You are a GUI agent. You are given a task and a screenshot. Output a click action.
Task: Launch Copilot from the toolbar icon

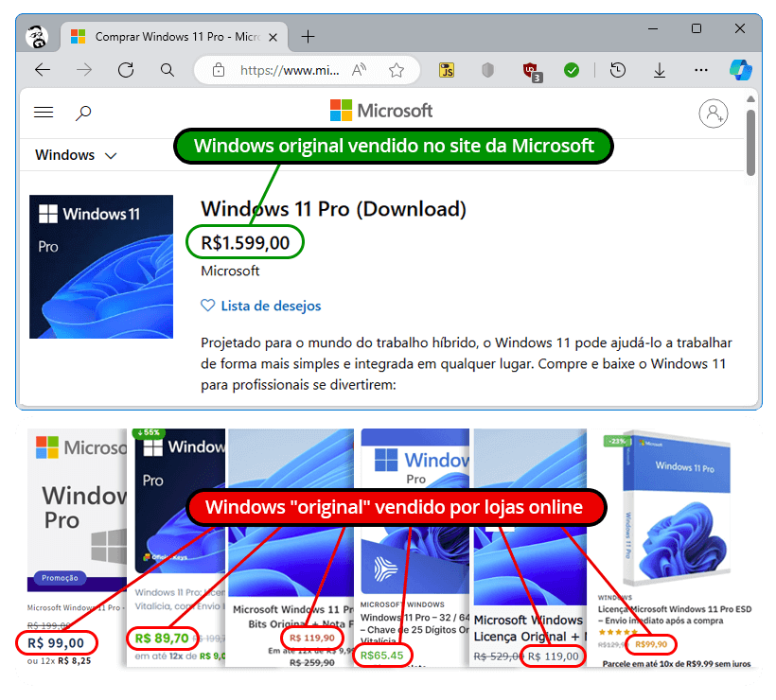pyautogui.click(x=741, y=70)
